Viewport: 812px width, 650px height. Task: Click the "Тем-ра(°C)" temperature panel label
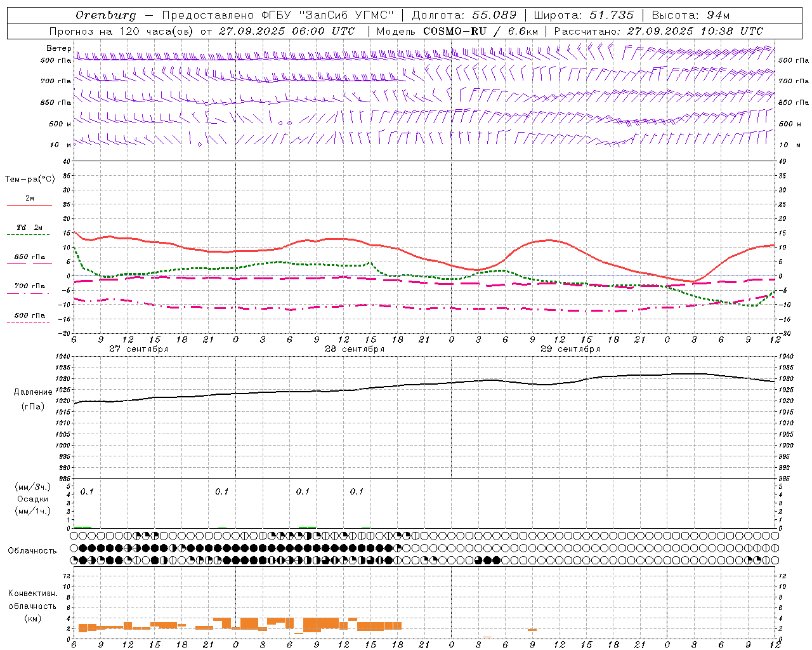tap(30, 180)
